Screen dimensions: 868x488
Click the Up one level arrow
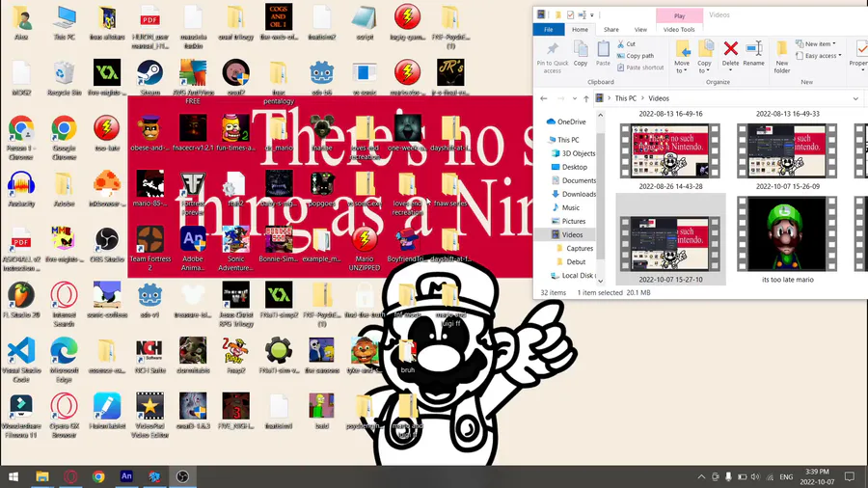586,98
